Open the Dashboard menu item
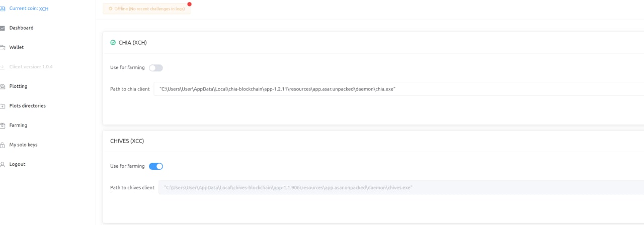The image size is (644, 225). coord(21,28)
